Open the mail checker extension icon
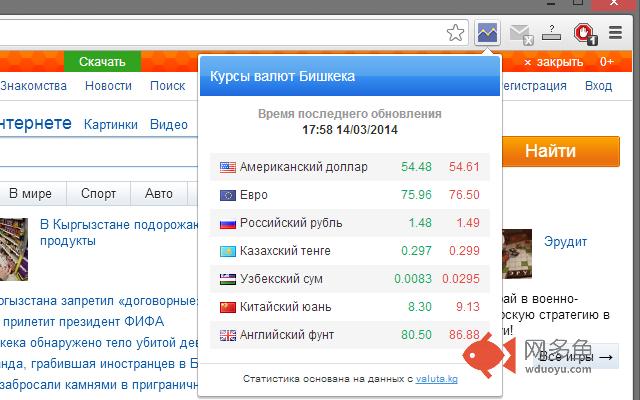 pos(521,34)
